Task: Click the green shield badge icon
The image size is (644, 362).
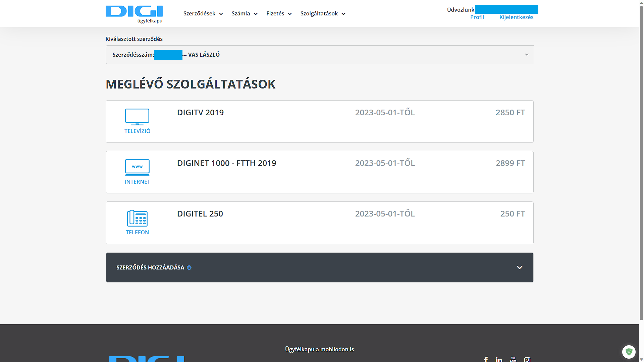Action: [629, 352]
